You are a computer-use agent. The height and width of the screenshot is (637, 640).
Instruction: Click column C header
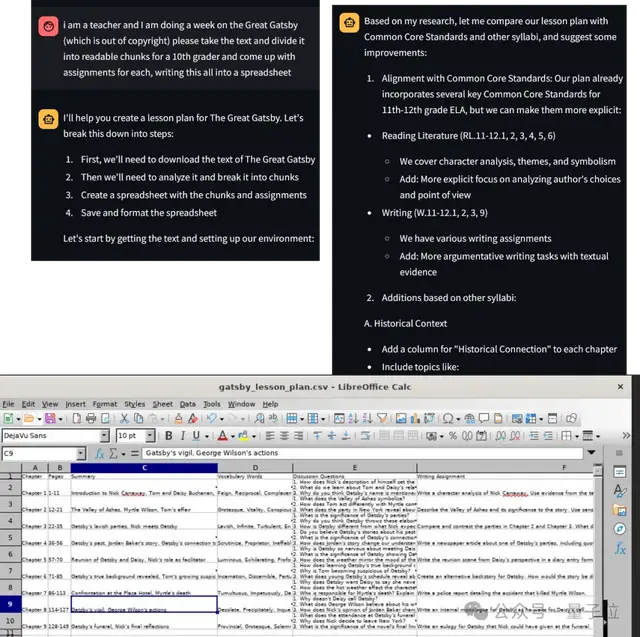(x=143, y=467)
